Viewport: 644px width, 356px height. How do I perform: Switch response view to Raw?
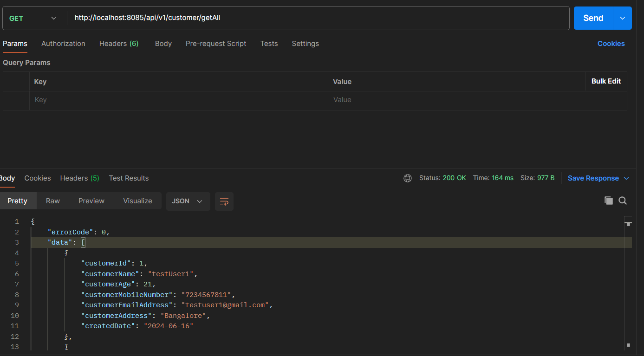pyautogui.click(x=53, y=201)
